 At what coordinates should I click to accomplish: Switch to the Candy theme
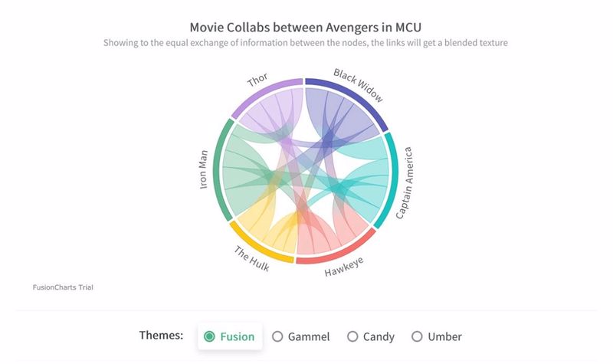click(x=352, y=336)
